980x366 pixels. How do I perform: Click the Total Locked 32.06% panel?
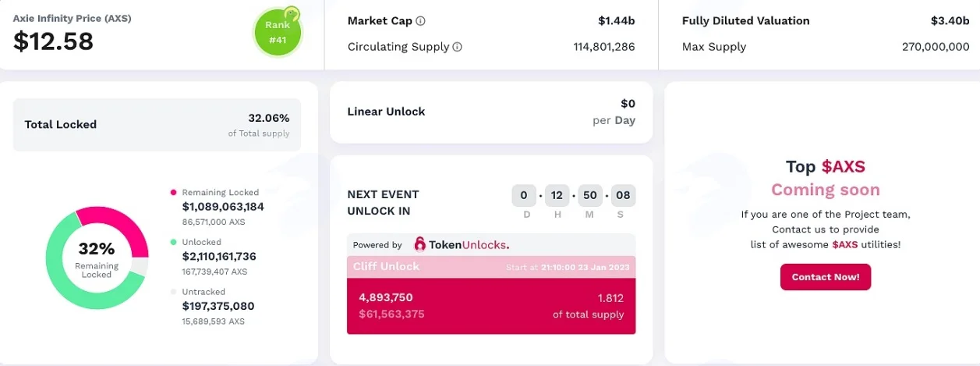coord(157,125)
